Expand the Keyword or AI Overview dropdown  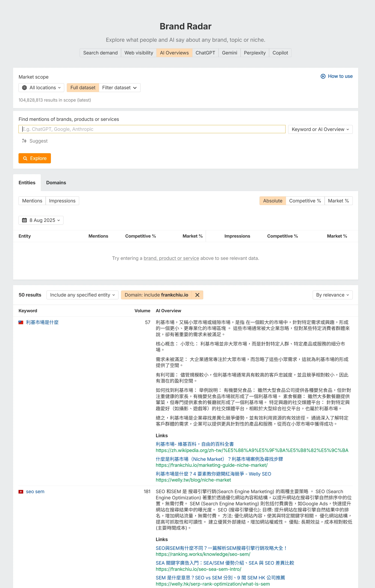(320, 129)
